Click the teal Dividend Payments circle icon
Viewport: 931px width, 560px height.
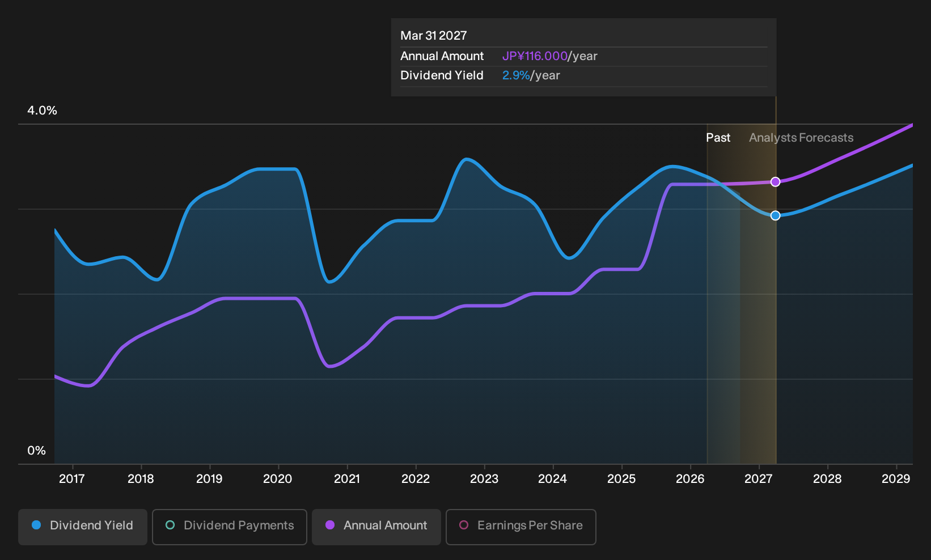[x=170, y=525]
